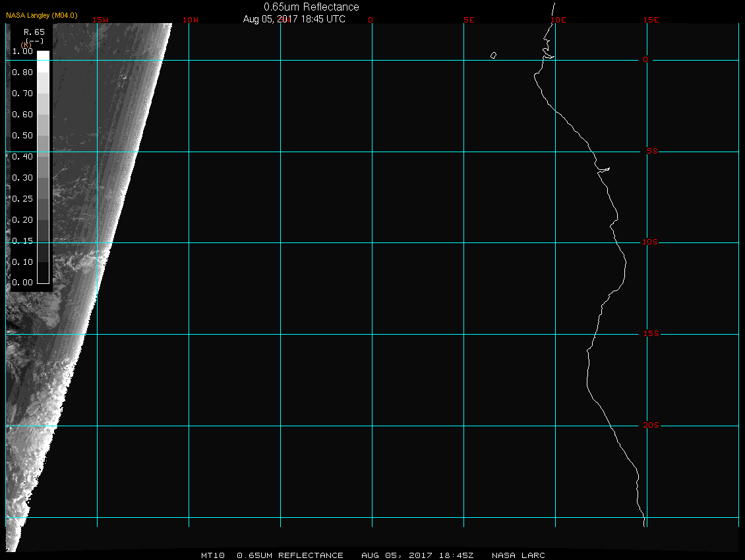Click the 'Aug 05, 2017 18:45 UTC' timestamp
Image resolution: width=745 pixels, height=560 pixels.
click(x=294, y=19)
